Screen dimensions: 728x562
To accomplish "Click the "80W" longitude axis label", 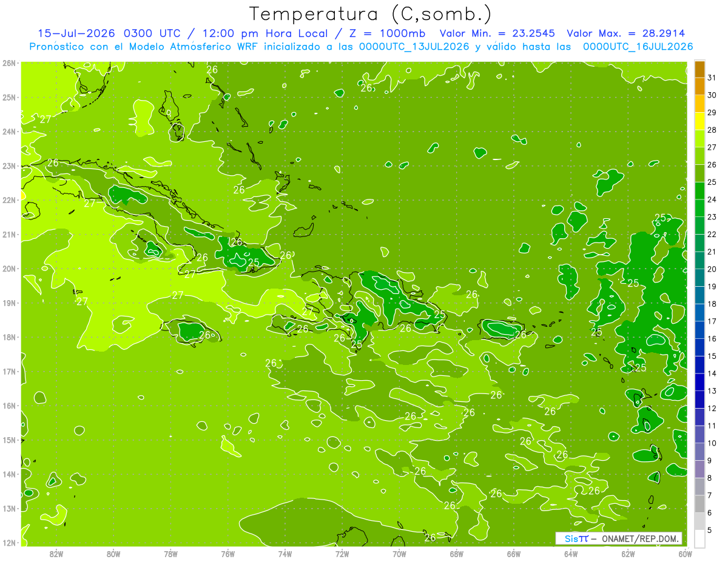I will point(113,554).
